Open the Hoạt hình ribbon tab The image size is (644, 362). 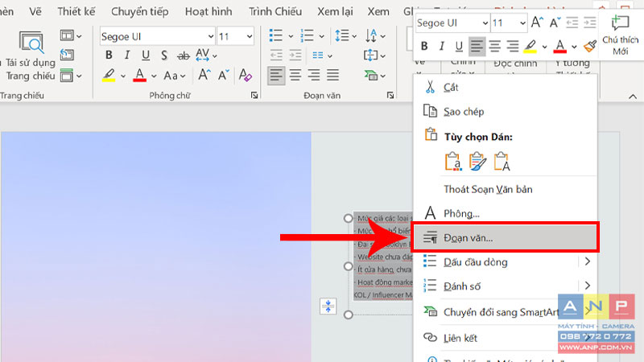pos(208,11)
